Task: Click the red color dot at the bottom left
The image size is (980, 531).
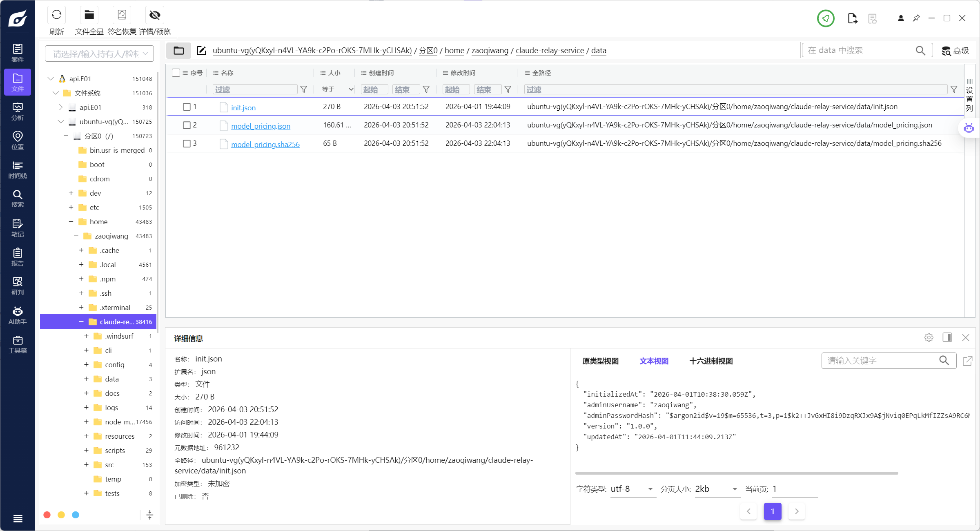Action: (x=47, y=515)
